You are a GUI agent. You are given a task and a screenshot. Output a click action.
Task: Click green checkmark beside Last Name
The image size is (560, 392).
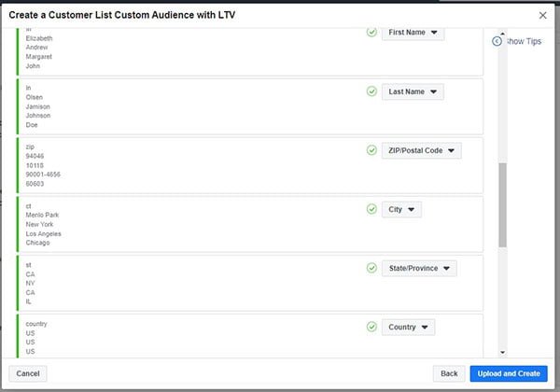click(371, 91)
